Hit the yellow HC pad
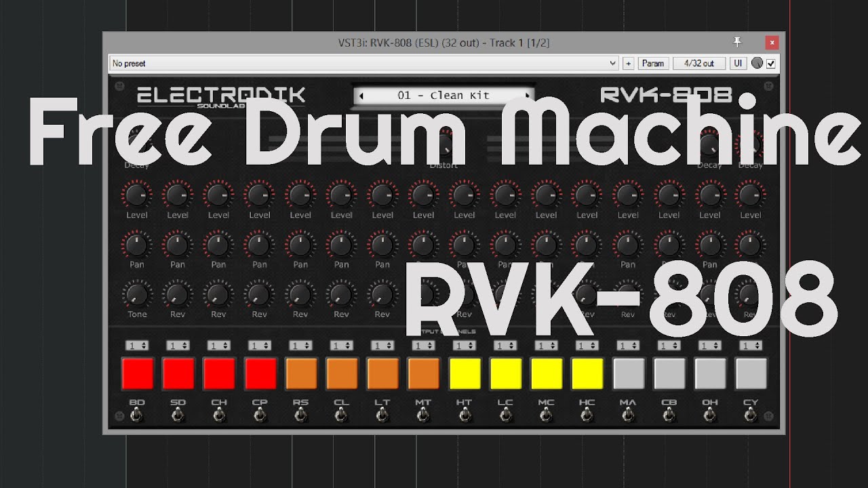 click(587, 373)
